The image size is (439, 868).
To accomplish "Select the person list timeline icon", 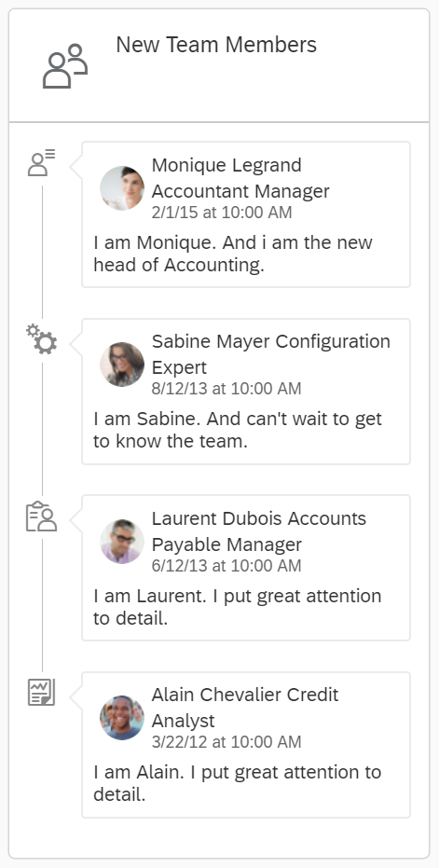I will [42, 163].
